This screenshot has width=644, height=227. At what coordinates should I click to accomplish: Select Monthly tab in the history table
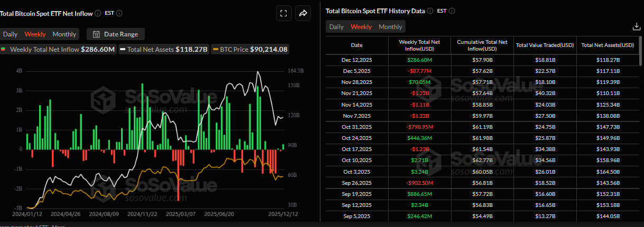coord(390,27)
